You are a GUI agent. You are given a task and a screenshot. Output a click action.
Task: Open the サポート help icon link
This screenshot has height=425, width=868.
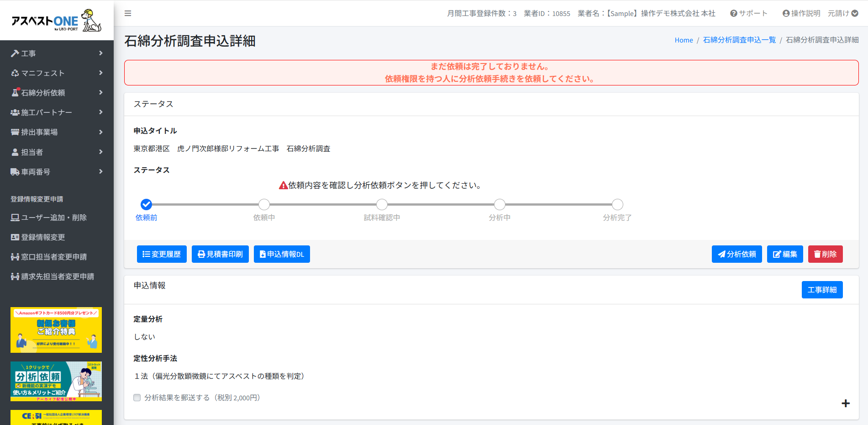coord(748,13)
